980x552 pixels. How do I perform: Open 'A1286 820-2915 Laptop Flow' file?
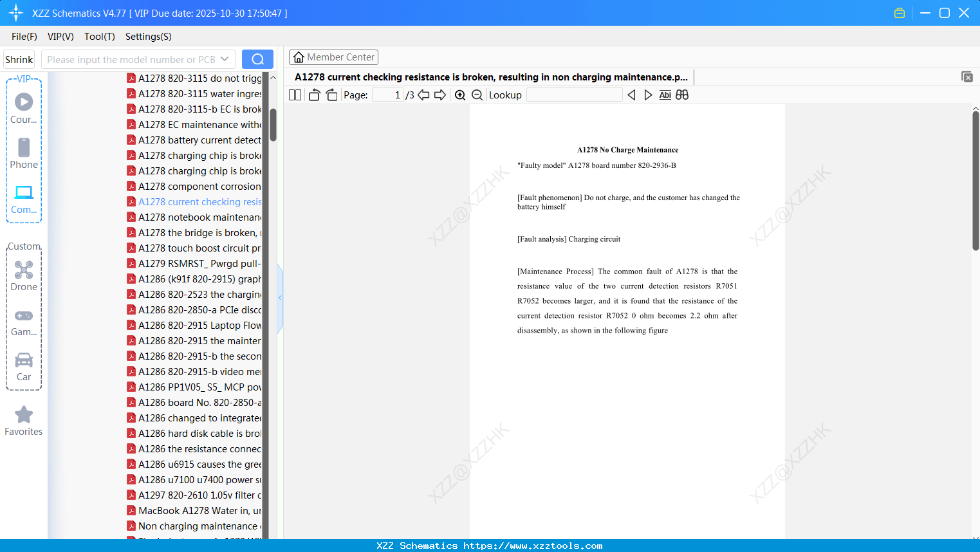pyautogui.click(x=194, y=326)
